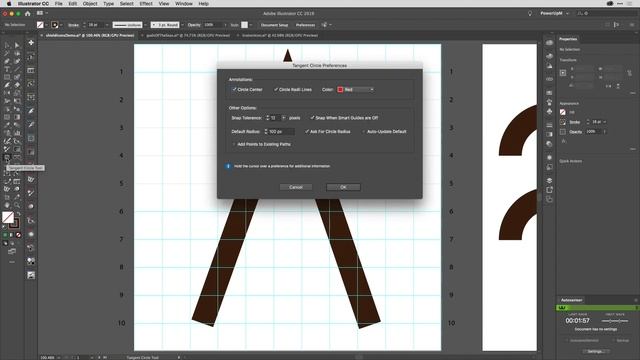The image size is (640, 360).
Task: Select the Zoom tool magnifier
Action: (17, 205)
